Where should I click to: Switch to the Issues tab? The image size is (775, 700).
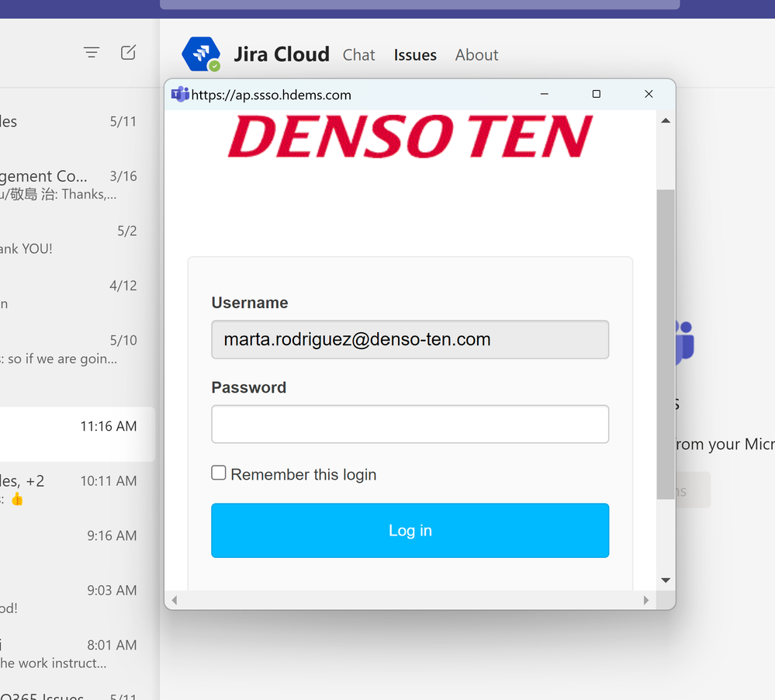click(x=415, y=55)
